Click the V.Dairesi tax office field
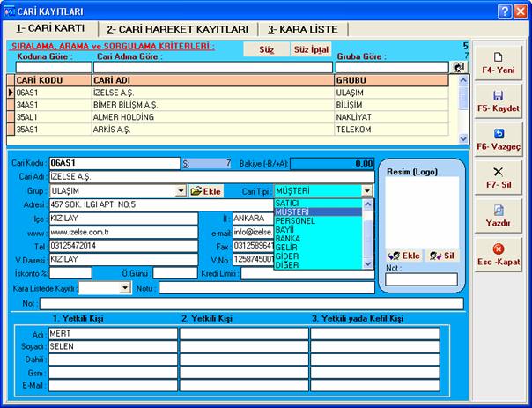532x408 pixels. point(123,259)
